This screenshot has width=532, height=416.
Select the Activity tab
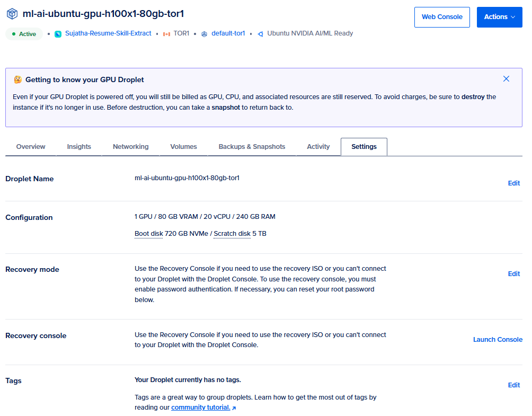tap(318, 146)
